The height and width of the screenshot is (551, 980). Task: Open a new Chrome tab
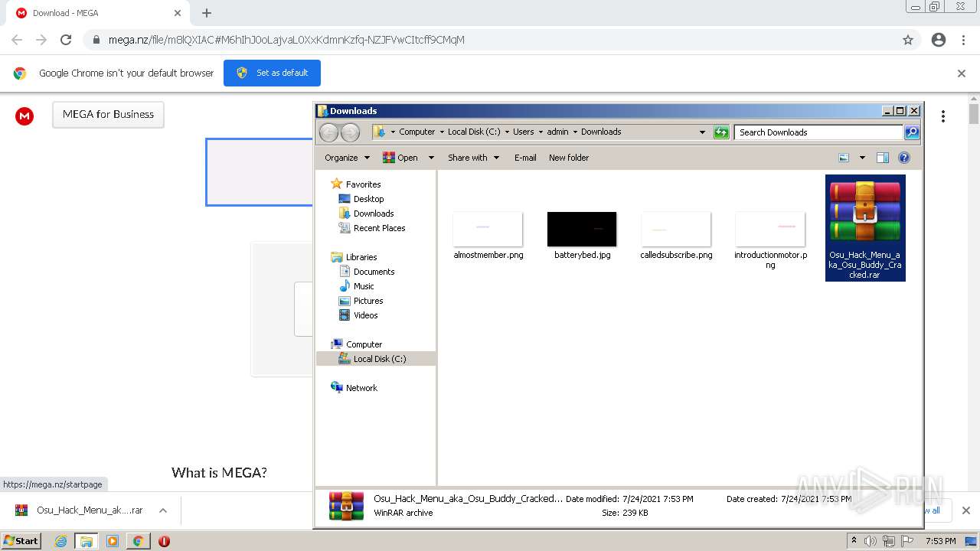207,13
